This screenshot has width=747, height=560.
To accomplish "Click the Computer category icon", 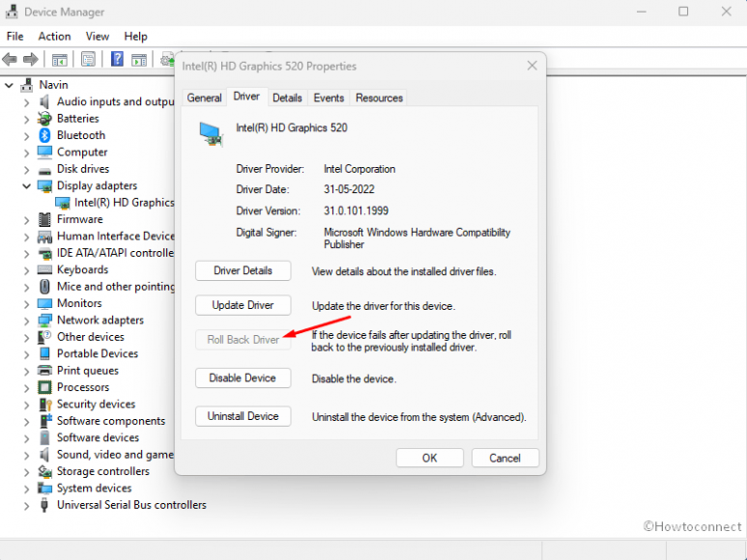I will (44, 153).
